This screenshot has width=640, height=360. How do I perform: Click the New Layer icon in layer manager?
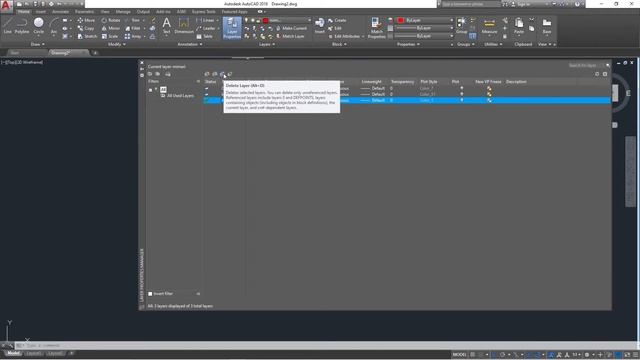(x=207, y=74)
